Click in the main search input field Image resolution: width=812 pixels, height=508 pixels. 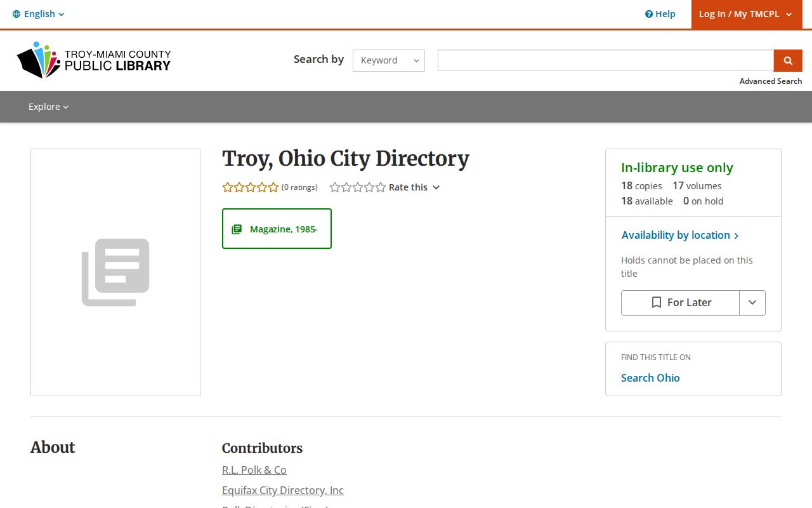(x=606, y=60)
